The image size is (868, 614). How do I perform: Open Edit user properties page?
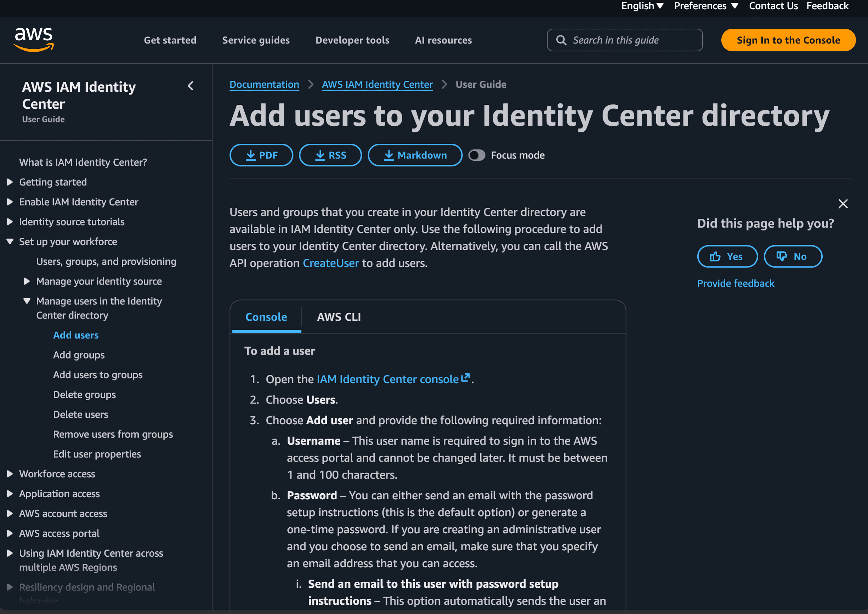pyautogui.click(x=97, y=454)
